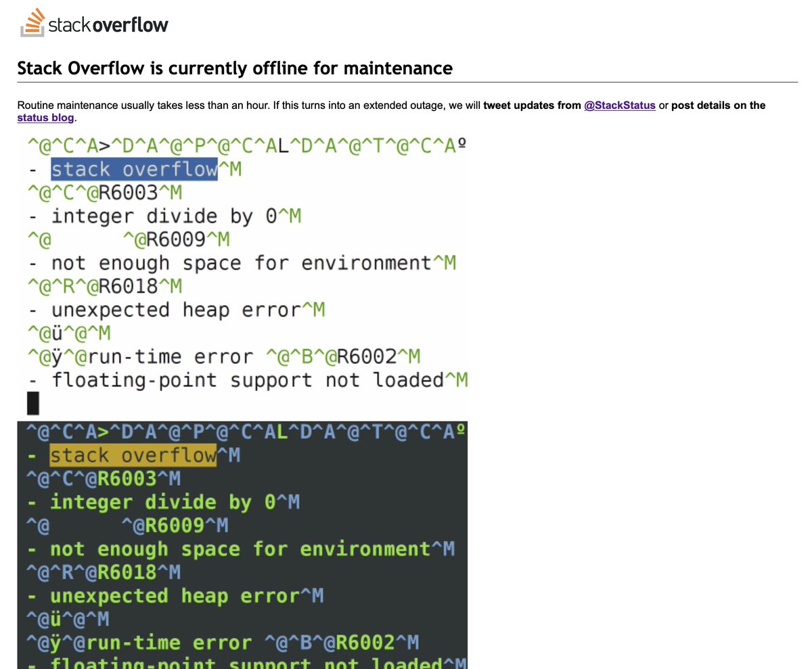
Task: Click 'run-time error' in the light image
Action: tap(171, 356)
